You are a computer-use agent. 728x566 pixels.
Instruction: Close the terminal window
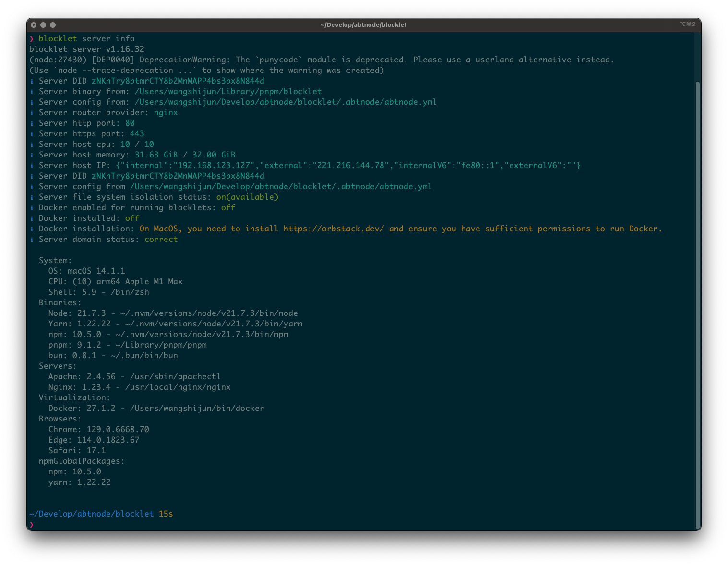34,25
